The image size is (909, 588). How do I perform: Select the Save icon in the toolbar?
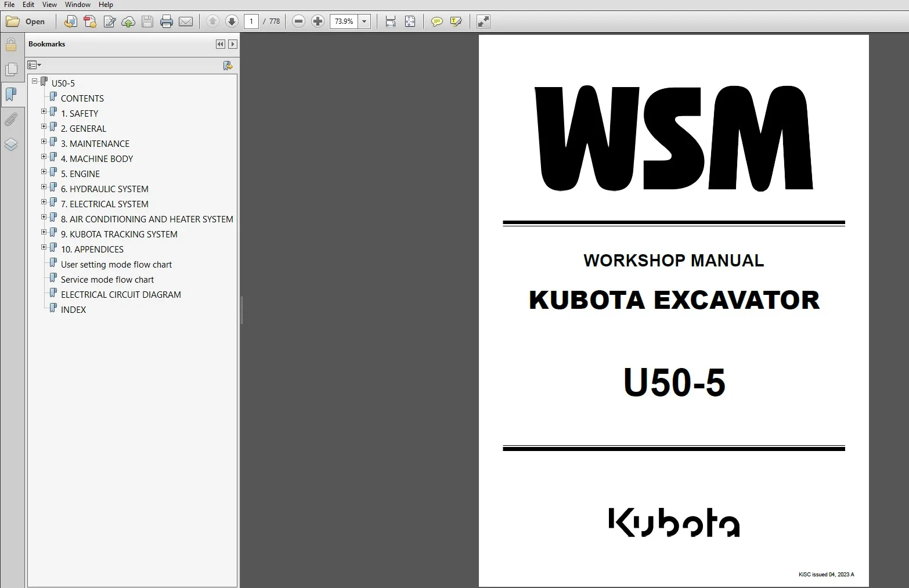coord(147,21)
